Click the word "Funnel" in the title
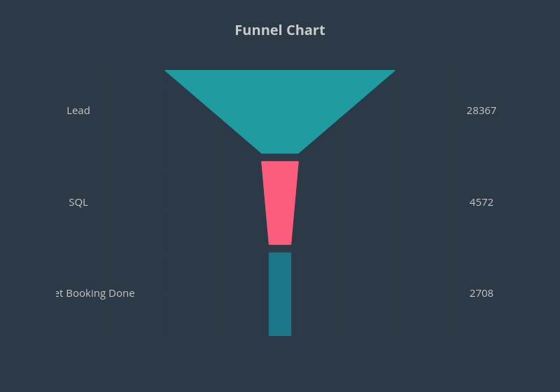The width and height of the screenshot is (560, 392). point(257,30)
